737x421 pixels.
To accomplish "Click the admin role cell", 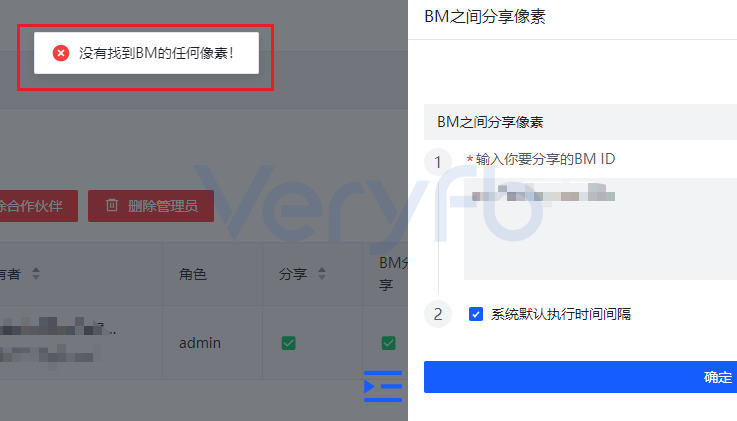I will point(200,343).
